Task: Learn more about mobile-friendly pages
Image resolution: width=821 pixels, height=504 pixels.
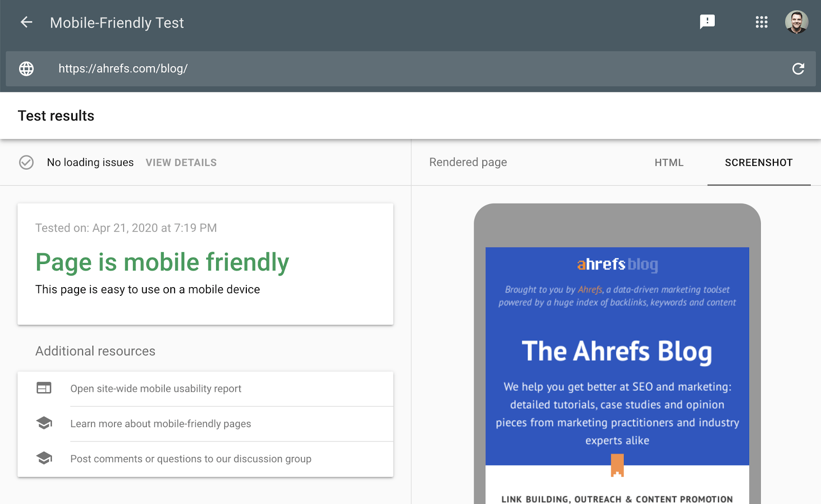Action: [161, 424]
